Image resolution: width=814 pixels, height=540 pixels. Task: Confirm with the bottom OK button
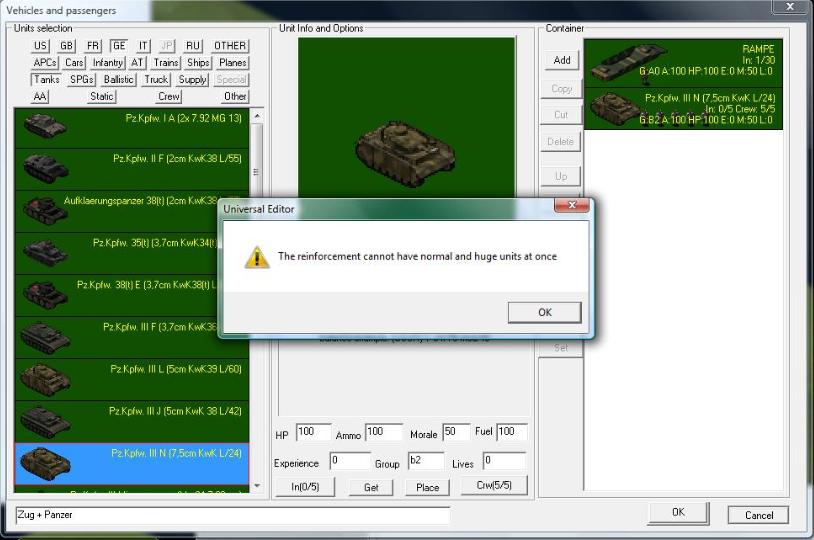(x=679, y=513)
